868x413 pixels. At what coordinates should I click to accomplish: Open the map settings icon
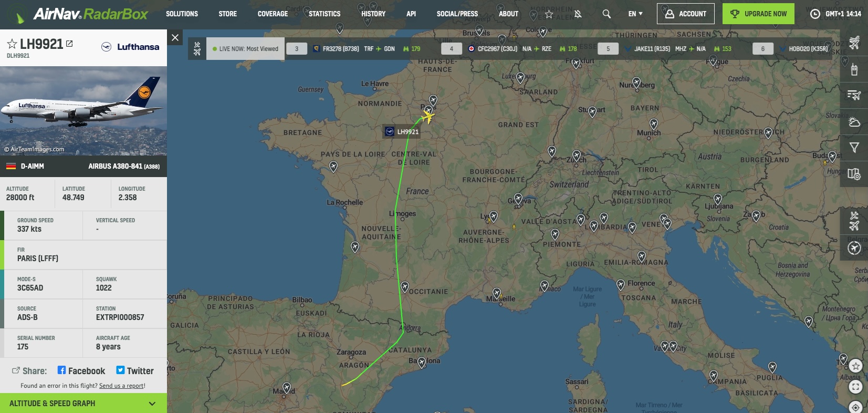(x=854, y=174)
